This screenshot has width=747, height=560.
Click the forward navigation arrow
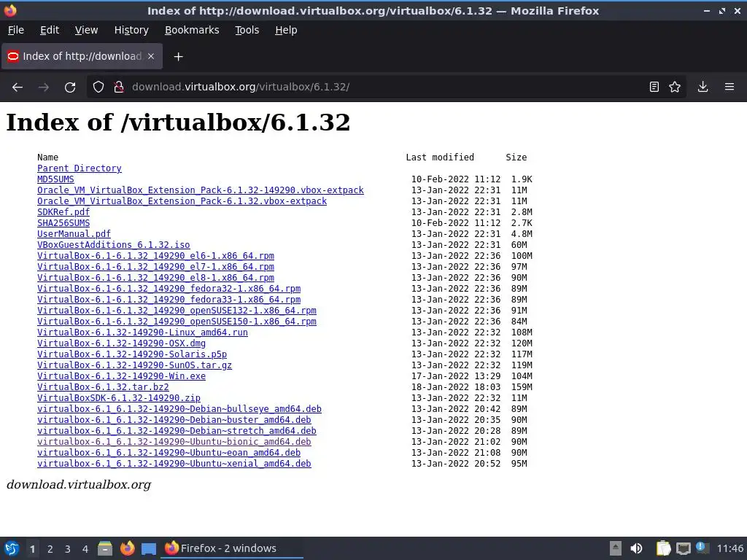[44, 87]
